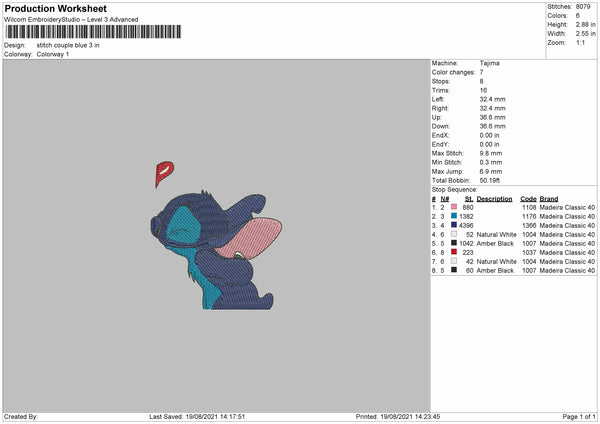Click the white swatch in stop row 7
The height and width of the screenshot is (424, 600).
pyautogui.click(x=454, y=261)
